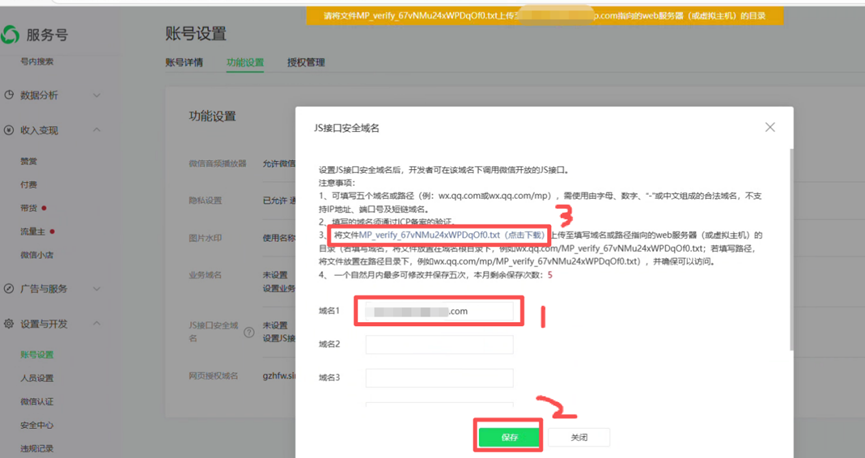Download the MP_verify txt file link
The image size is (865, 458).
click(451, 235)
